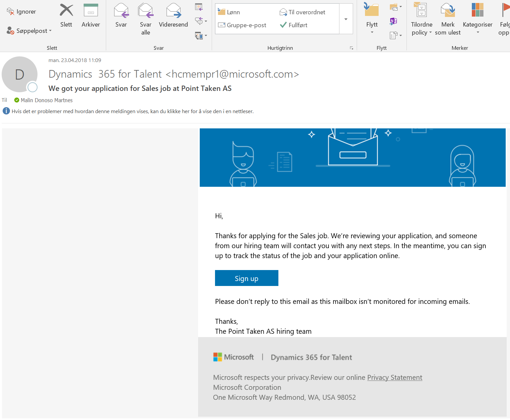Select the Til overordnet quick step
This screenshot has width=510, height=420.
[x=302, y=12]
